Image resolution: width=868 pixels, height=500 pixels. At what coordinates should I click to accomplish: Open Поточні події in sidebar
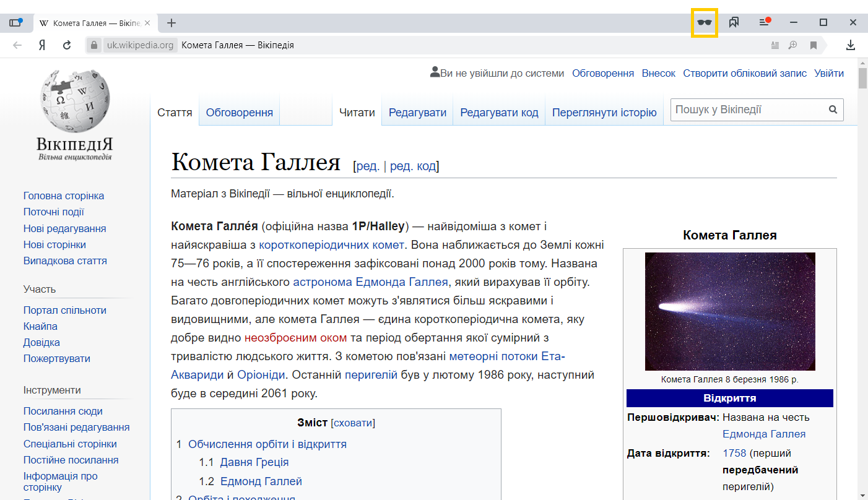pyautogui.click(x=54, y=212)
